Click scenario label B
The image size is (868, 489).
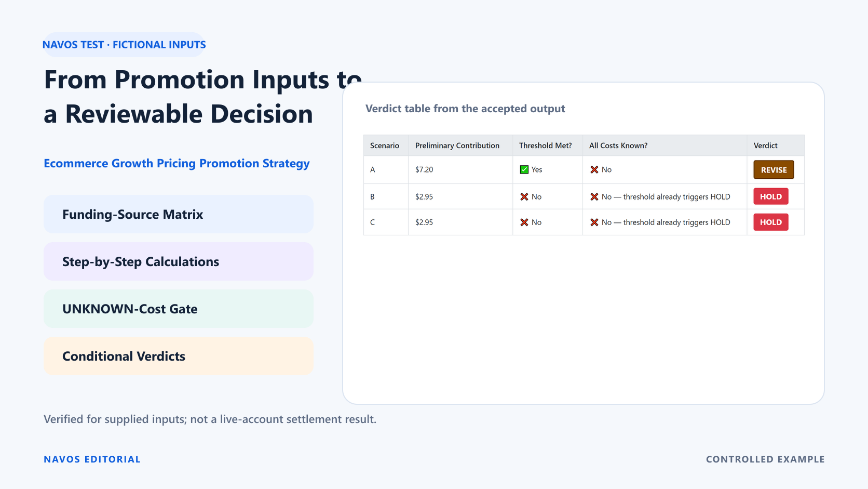[372, 196]
